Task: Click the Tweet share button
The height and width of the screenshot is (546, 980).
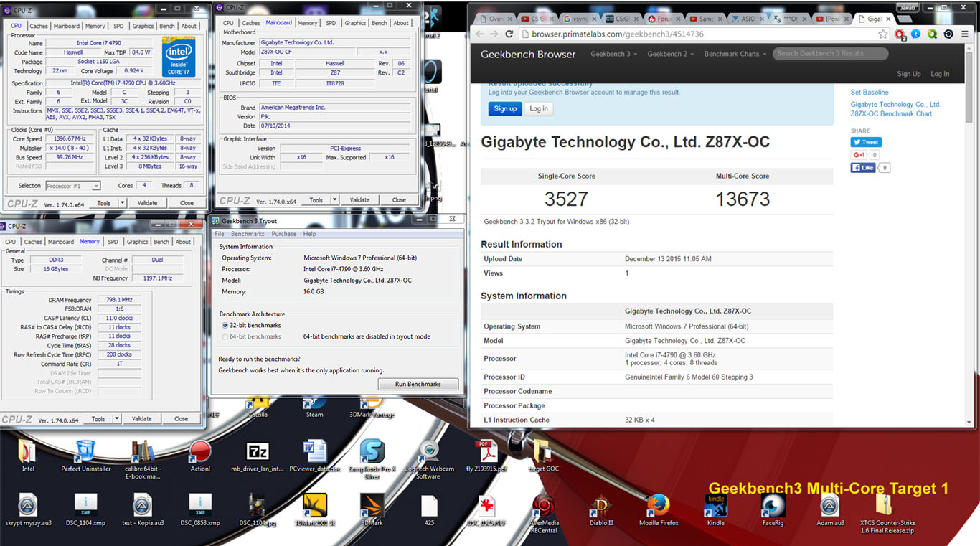Action: pos(866,142)
